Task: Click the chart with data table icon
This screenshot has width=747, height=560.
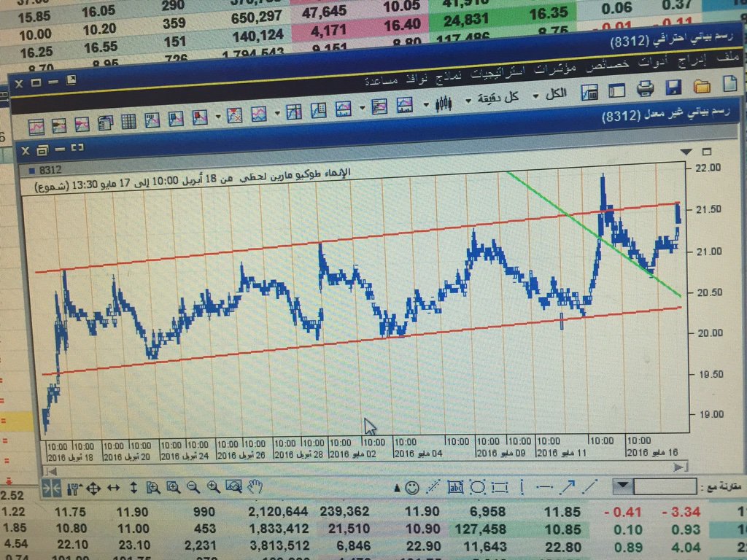Action: (589, 92)
